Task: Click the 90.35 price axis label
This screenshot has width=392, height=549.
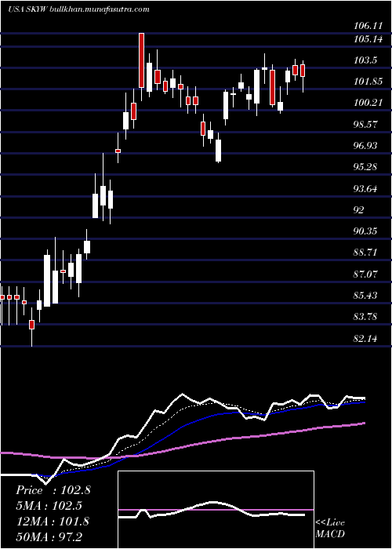Action: coord(365,231)
